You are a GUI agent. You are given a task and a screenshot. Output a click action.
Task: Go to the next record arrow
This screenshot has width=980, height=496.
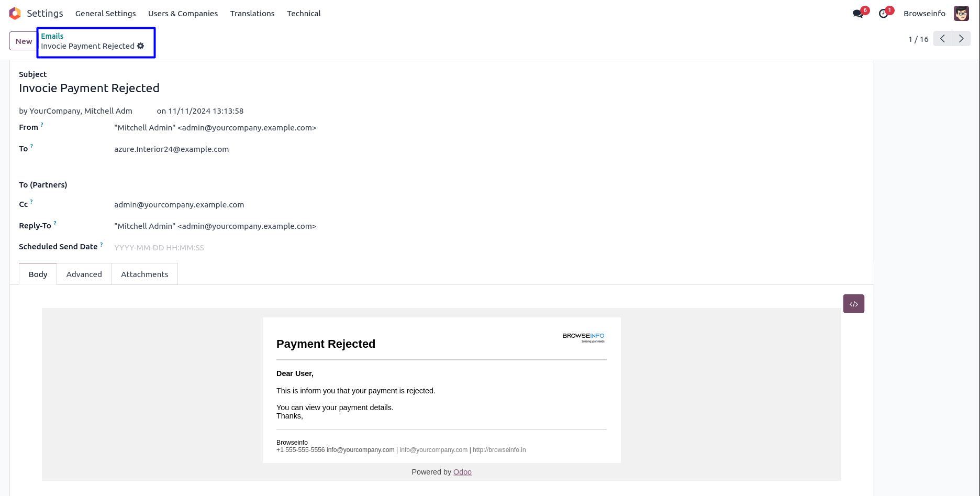[x=961, y=39]
